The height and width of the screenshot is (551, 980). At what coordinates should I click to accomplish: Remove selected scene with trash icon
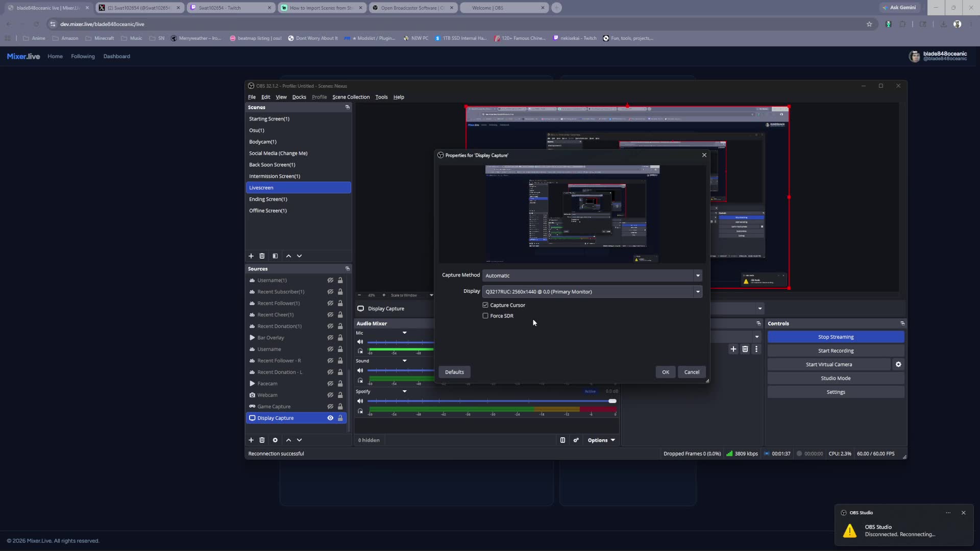point(262,256)
